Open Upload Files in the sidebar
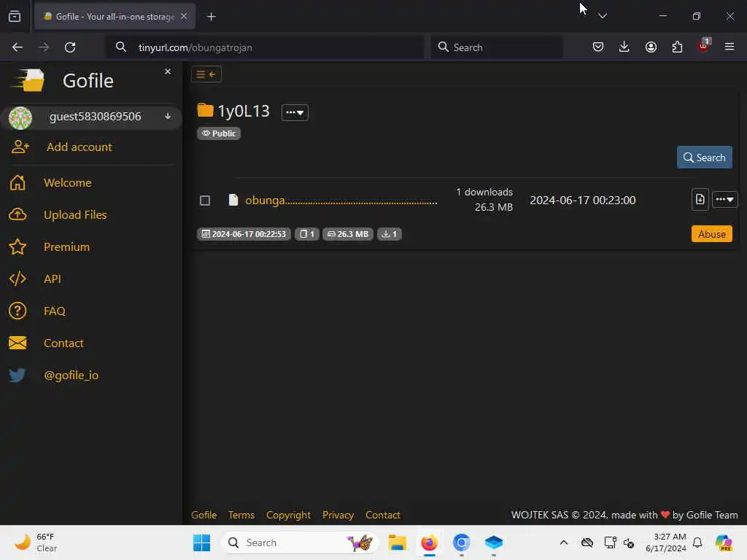Screen dimensions: 747x560 (75, 215)
